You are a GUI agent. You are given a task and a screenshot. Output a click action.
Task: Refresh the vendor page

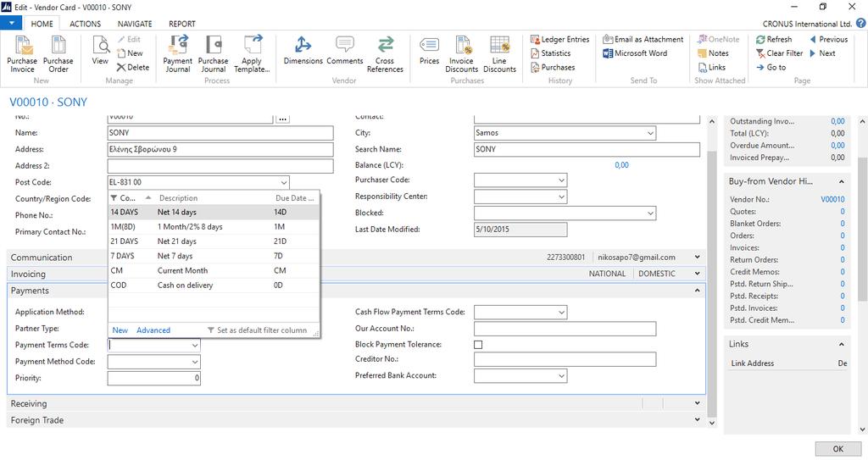pyautogui.click(x=774, y=39)
